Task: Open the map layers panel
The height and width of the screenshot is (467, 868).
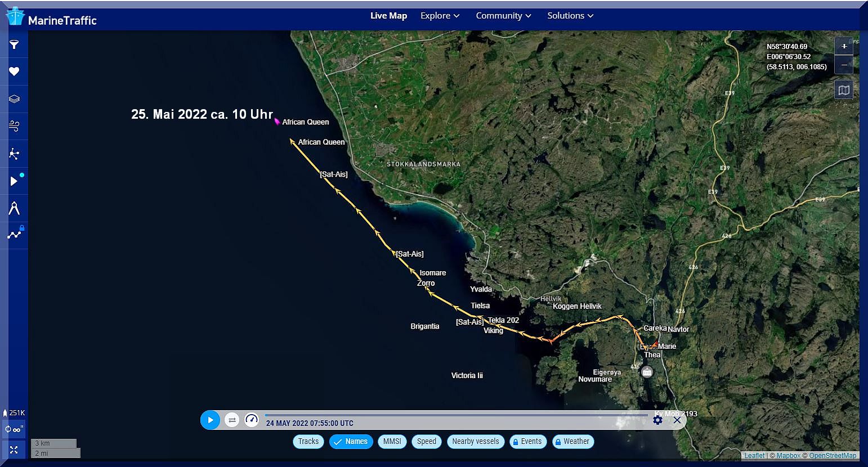Action: pyautogui.click(x=14, y=99)
